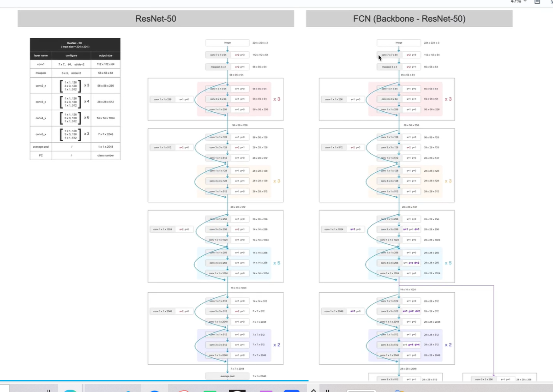Click the "image" box in the ResNet-50 diagram
The height and width of the screenshot is (392, 553).
coord(228,42)
